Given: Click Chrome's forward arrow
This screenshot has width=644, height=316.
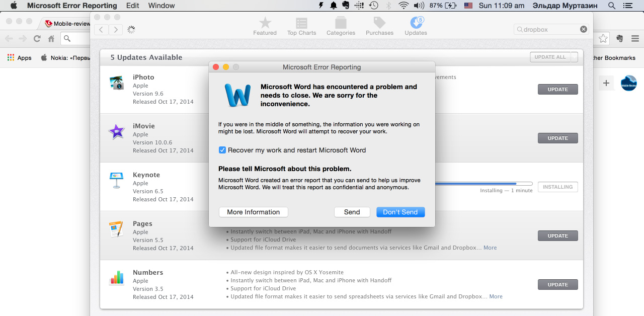Looking at the screenshot, I should pyautogui.click(x=23, y=38).
